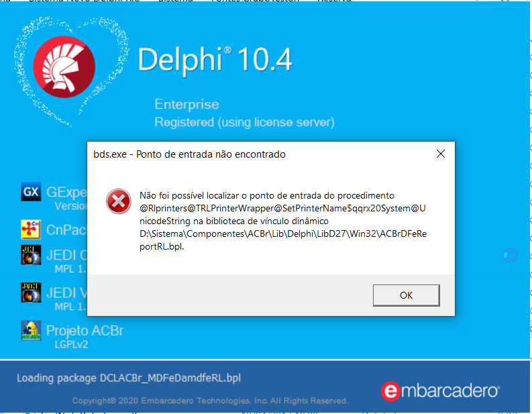
Task: Click the Delphi 10.4 title text
Action: click(215, 60)
